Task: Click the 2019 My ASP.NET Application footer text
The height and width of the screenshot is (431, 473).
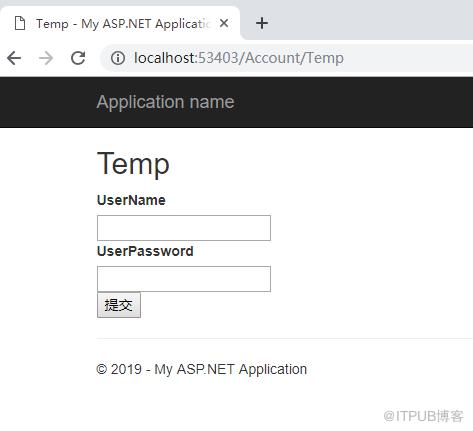Action: click(201, 369)
